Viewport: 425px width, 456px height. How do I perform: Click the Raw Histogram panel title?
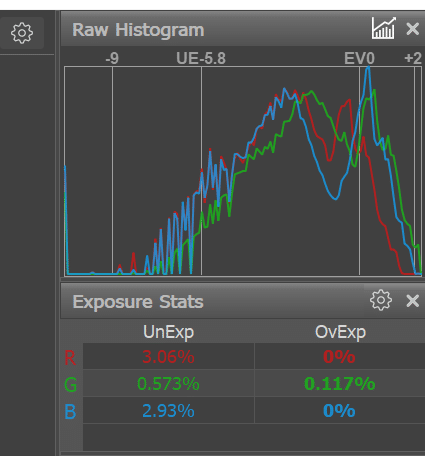[x=138, y=30]
